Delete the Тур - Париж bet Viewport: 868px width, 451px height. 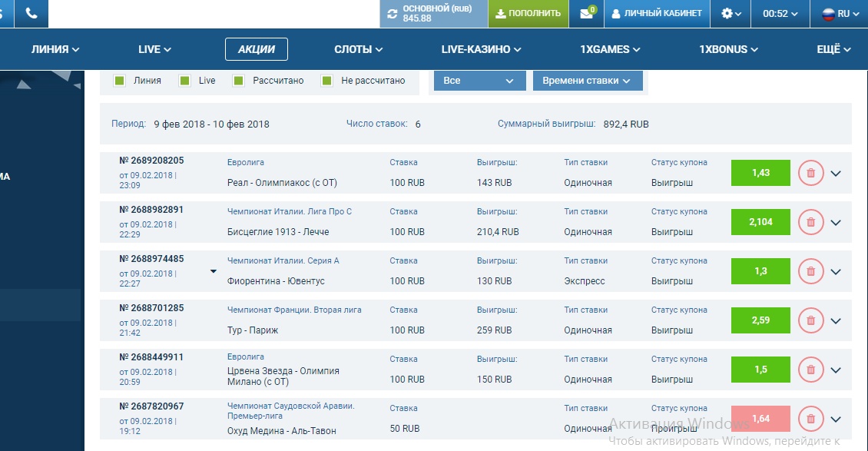(x=810, y=320)
